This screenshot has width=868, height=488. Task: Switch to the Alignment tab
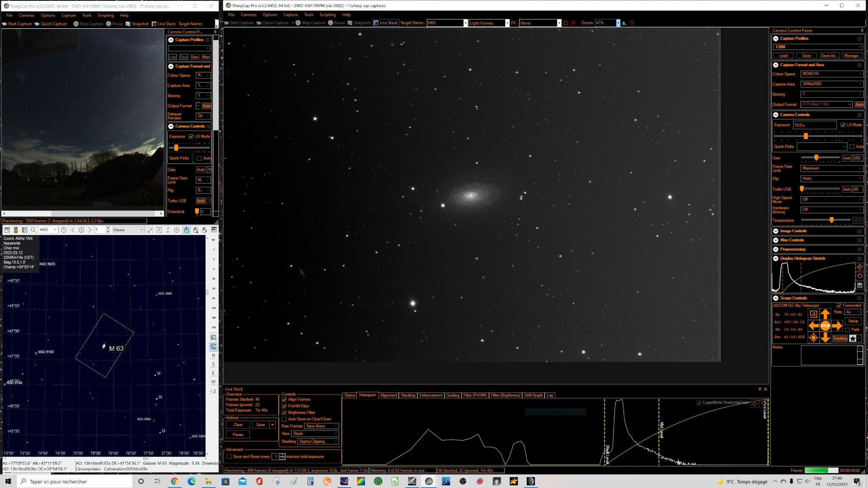pyautogui.click(x=388, y=395)
